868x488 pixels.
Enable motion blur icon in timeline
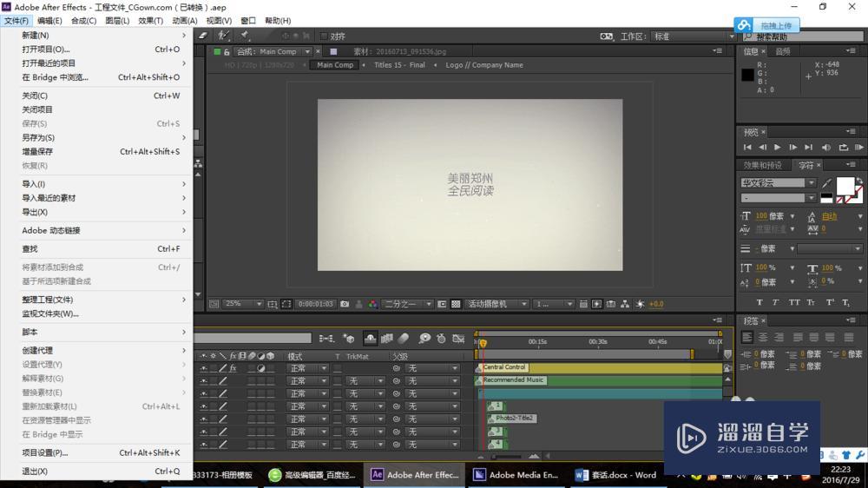pyautogui.click(x=404, y=339)
